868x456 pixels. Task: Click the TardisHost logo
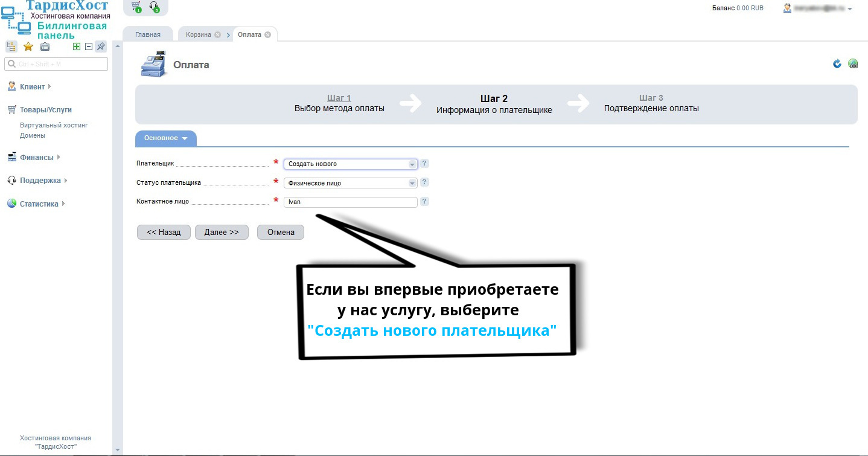(56, 20)
